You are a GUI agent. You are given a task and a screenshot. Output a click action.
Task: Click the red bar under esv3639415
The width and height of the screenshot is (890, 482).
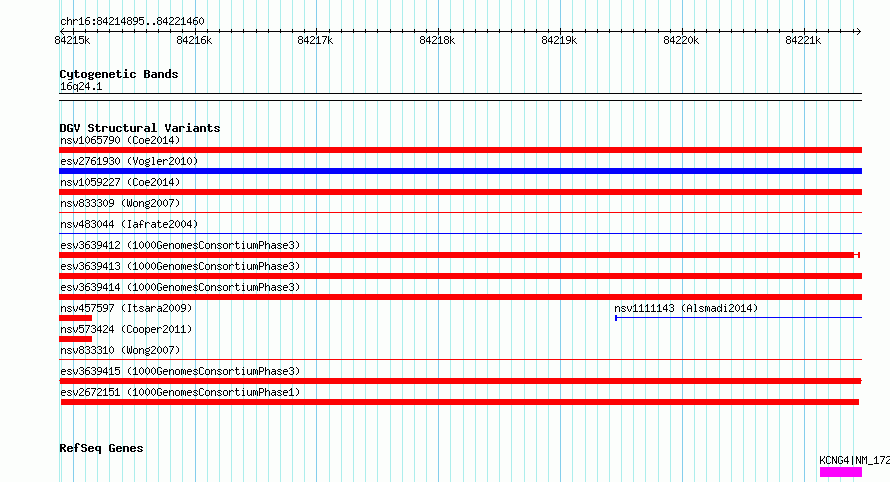click(460, 381)
